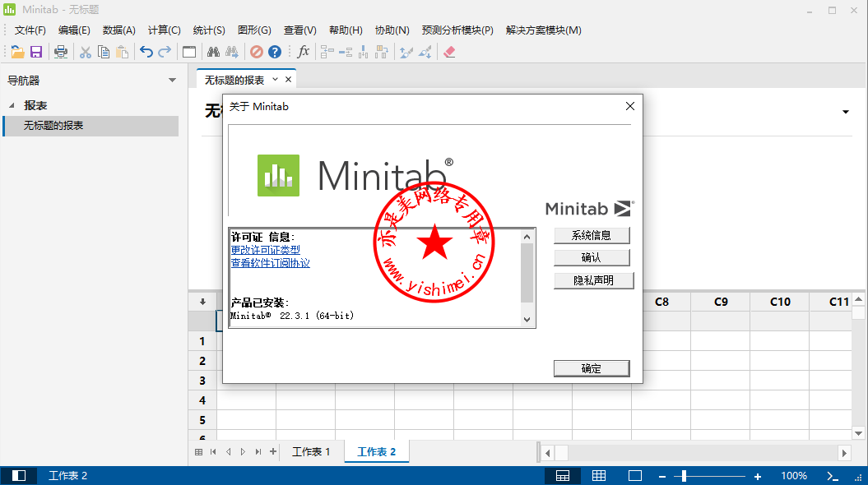Select row header 3 in the worksheet
Viewport: 868px width, 485px height.
pos(202,381)
